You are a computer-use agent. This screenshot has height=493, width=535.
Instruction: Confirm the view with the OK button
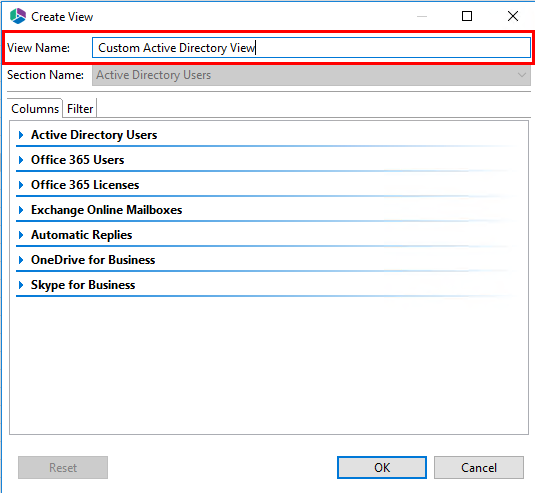pyautogui.click(x=382, y=467)
